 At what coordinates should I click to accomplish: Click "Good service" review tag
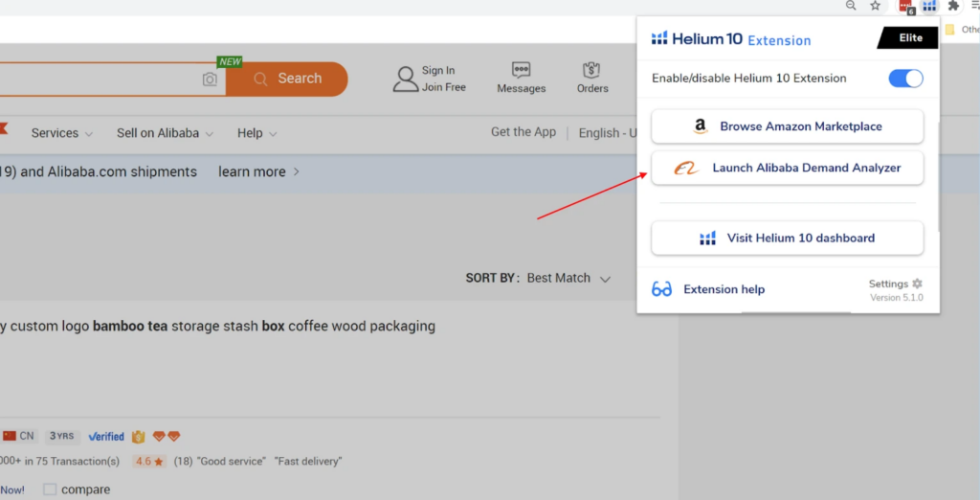232,461
